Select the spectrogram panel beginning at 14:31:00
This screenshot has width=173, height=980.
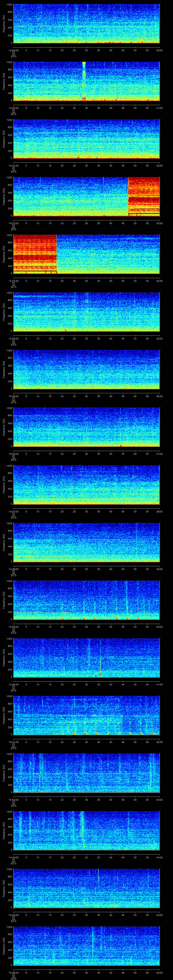click(86, 139)
